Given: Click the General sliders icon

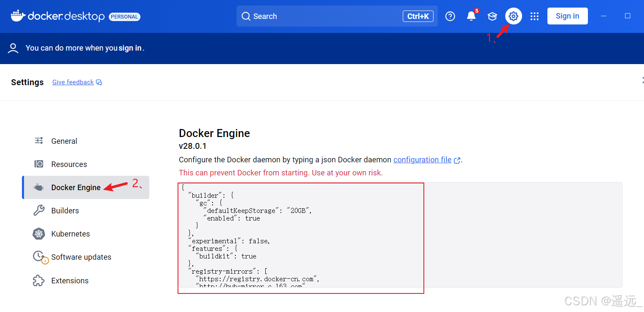Looking at the screenshot, I should [x=39, y=141].
